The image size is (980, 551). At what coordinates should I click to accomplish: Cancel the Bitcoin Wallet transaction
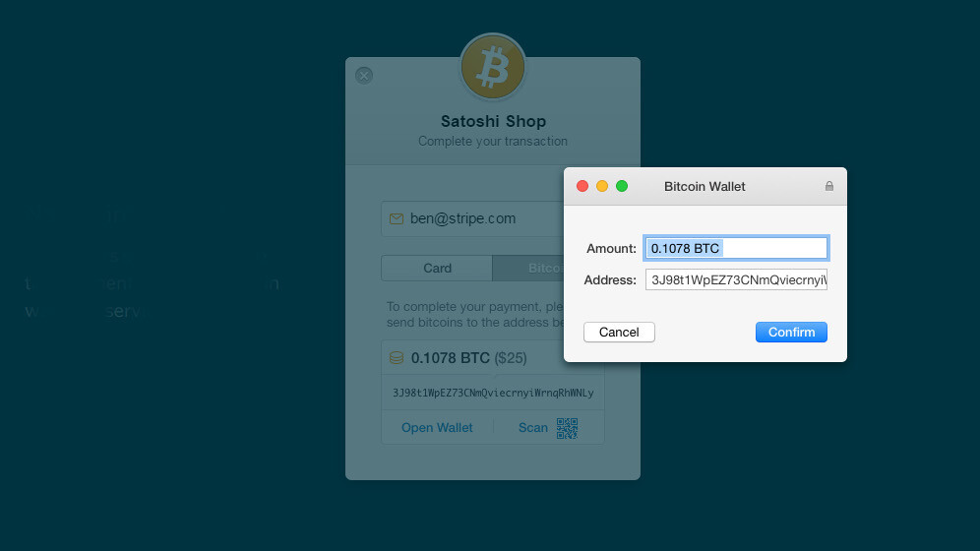pyautogui.click(x=619, y=333)
